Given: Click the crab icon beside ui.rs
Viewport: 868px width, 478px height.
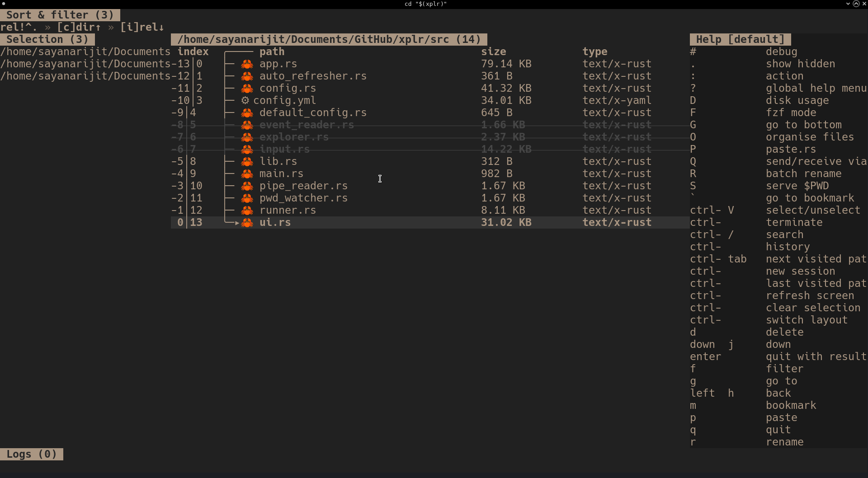Looking at the screenshot, I should pyautogui.click(x=247, y=222).
